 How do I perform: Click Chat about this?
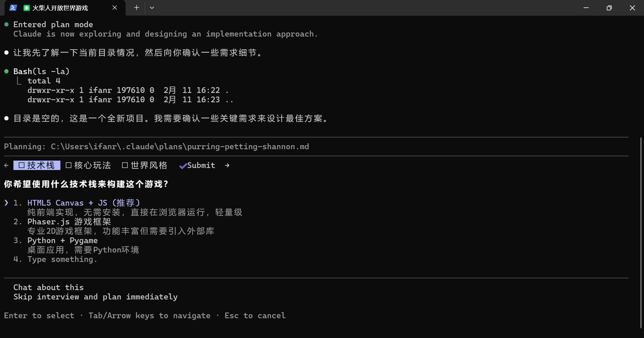(48, 288)
